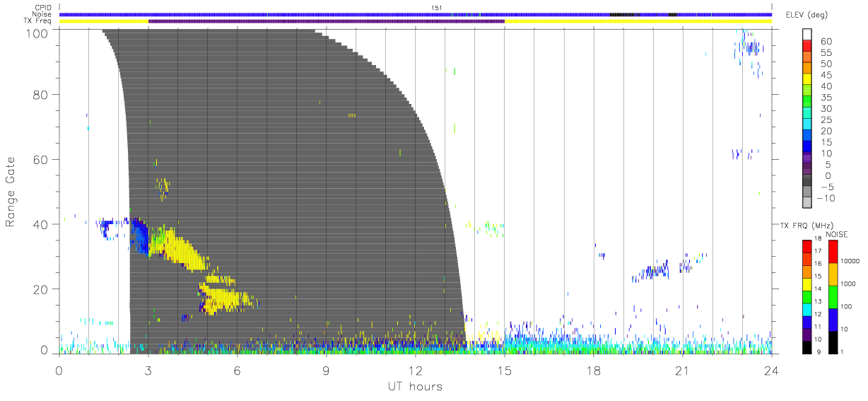Click the 10000 tick on NOISE colorbar
The image size is (868, 401).
click(852, 261)
